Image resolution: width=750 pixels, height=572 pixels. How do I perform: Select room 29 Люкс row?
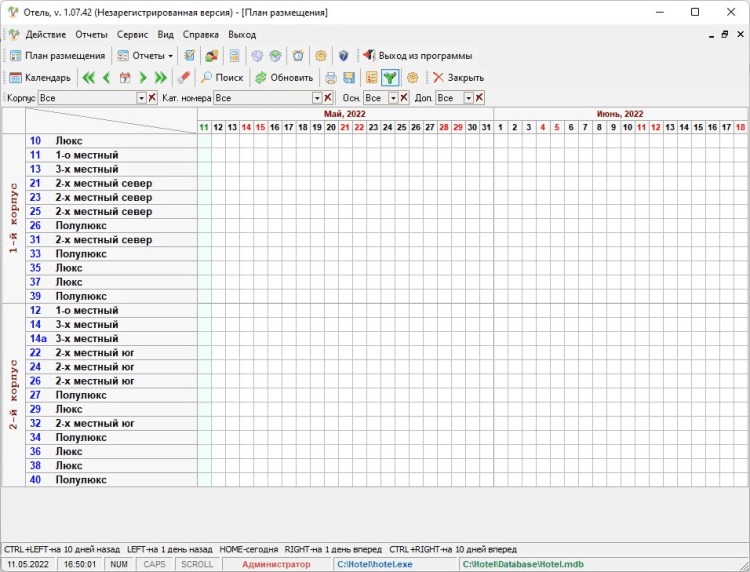(x=111, y=409)
